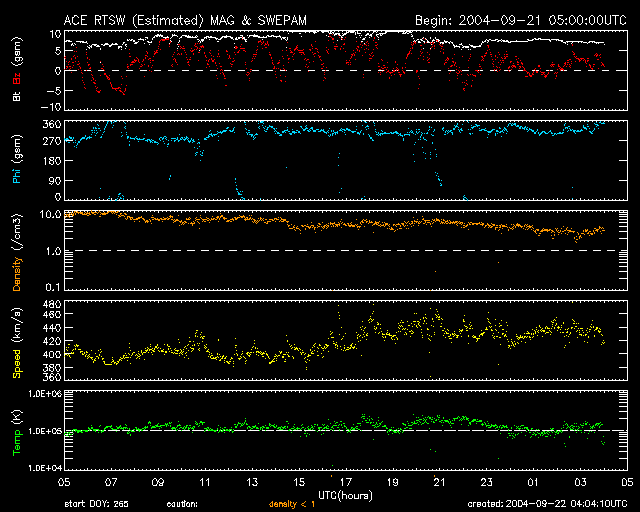Screen dimensions: 640x512
Task: Click the 21 hour tick label
Action: click(x=439, y=481)
